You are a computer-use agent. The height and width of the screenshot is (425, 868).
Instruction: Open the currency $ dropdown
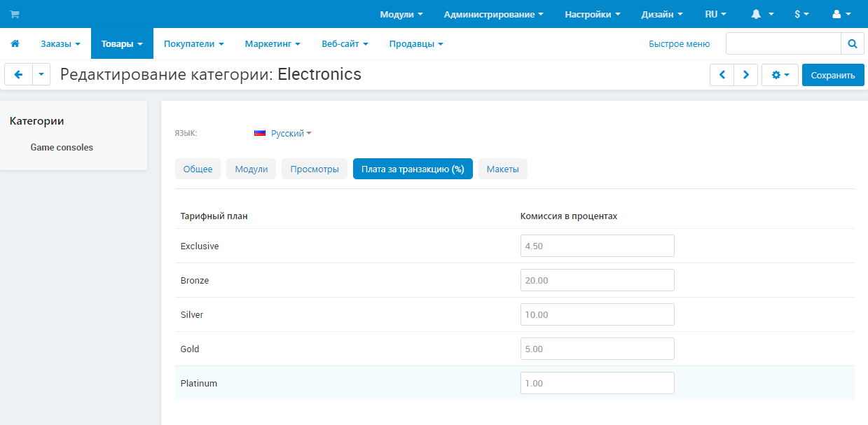click(801, 14)
